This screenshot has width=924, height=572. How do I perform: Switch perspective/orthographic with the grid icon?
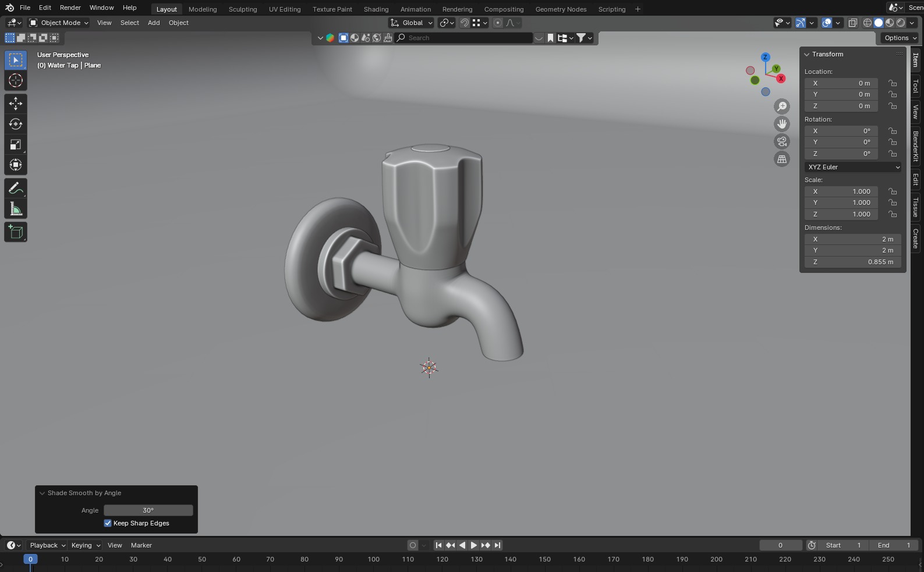(782, 159)
